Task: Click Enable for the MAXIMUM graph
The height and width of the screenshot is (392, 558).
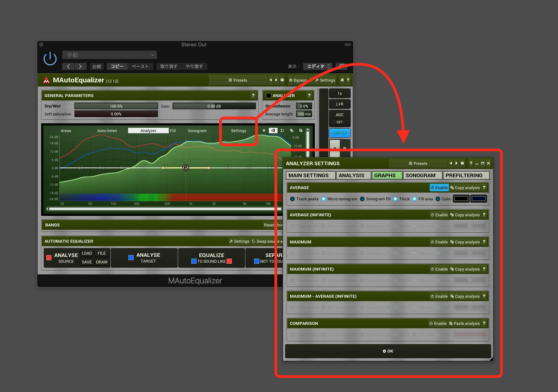Action: [x=439, y=242]
